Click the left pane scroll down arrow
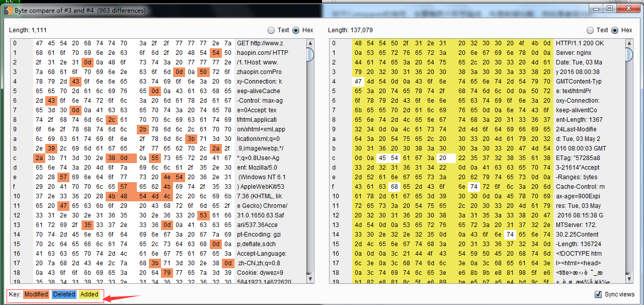This screenshot has height=305, width=644. coord(310,279)
